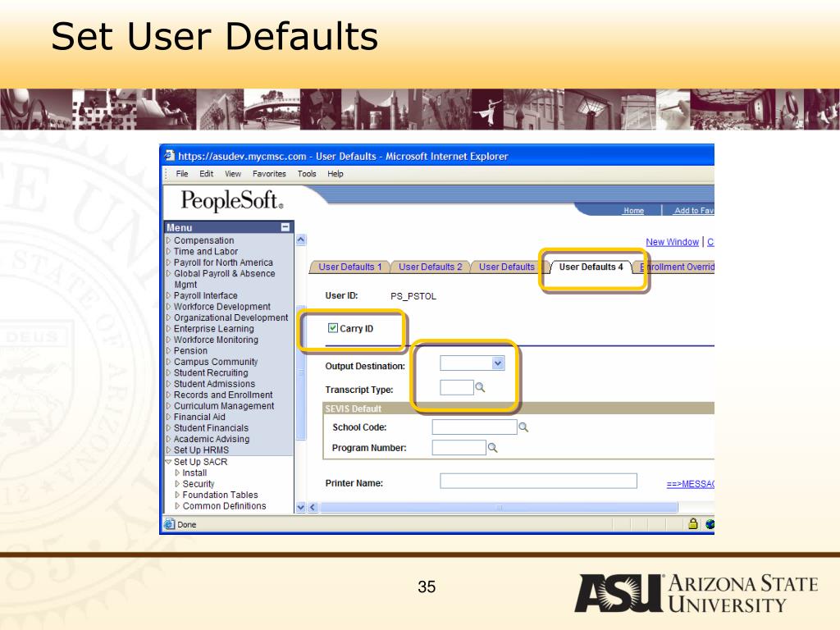840x630 pixels.
Task: Minimize the Menu panel with its minus icon
Action: pos(285,227)
